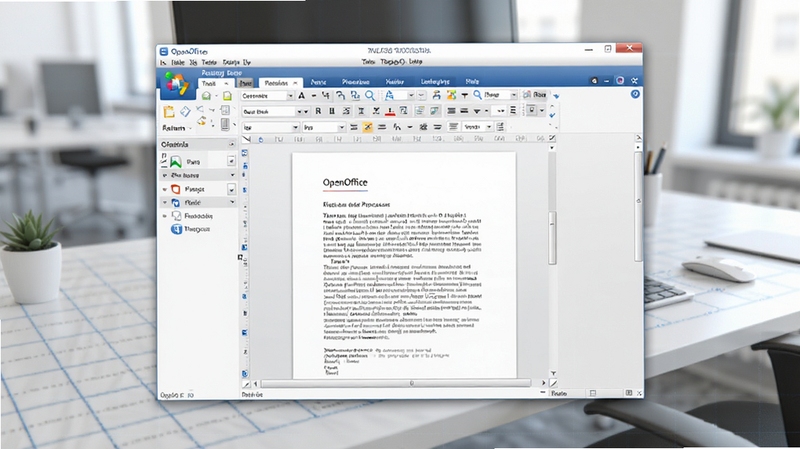Toggle the orange highlighted button in third toolbar row
This screenshot has width=800, height=449.
(x=367, y=127)
